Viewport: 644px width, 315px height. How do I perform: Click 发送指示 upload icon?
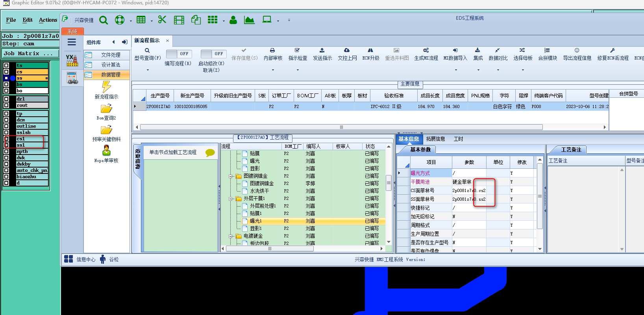click(322, 50)
